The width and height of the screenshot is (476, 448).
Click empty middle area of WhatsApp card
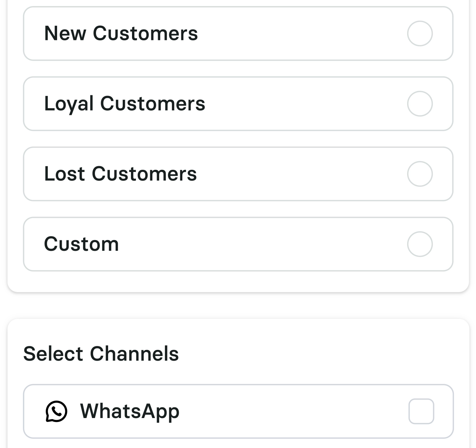[x=285, y=411]
